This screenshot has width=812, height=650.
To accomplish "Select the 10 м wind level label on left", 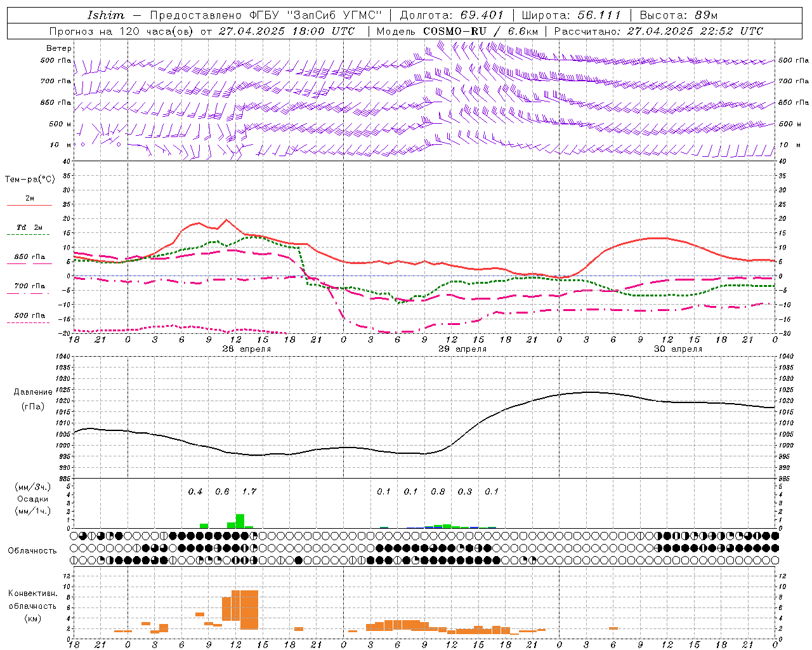I will click(x=61, y=145).
